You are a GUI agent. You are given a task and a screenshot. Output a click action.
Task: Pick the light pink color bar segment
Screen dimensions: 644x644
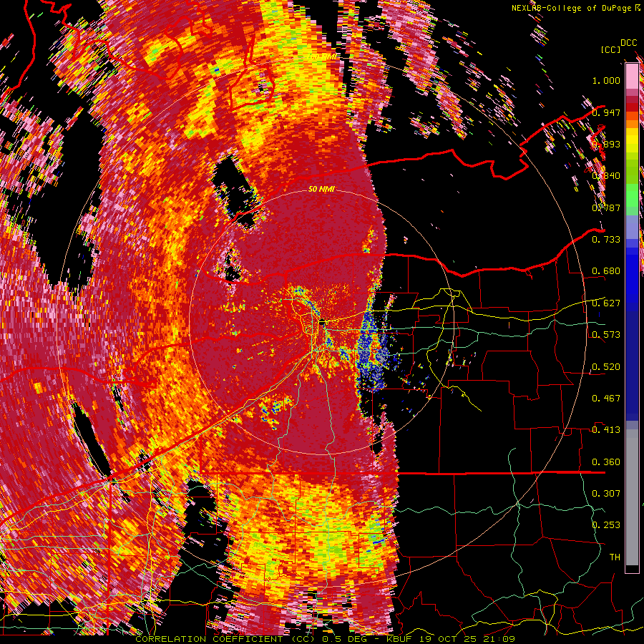coord(632,76)
